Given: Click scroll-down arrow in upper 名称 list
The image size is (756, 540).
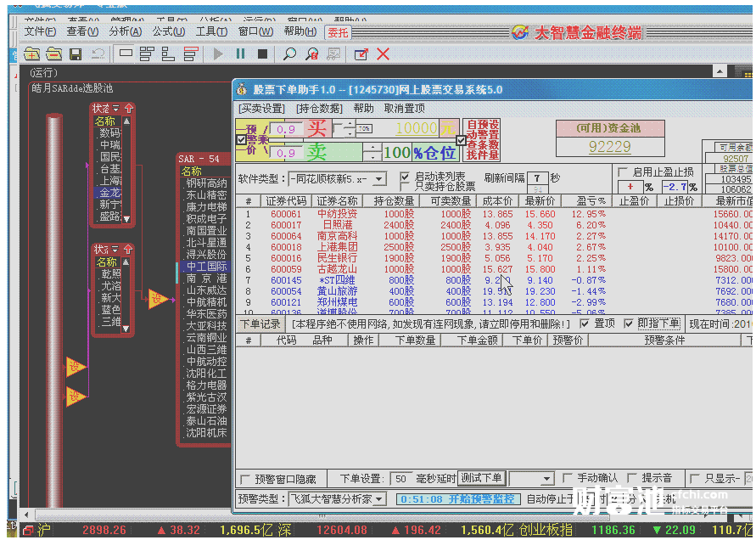Looking at the screenshot, I should pos(126,219).
